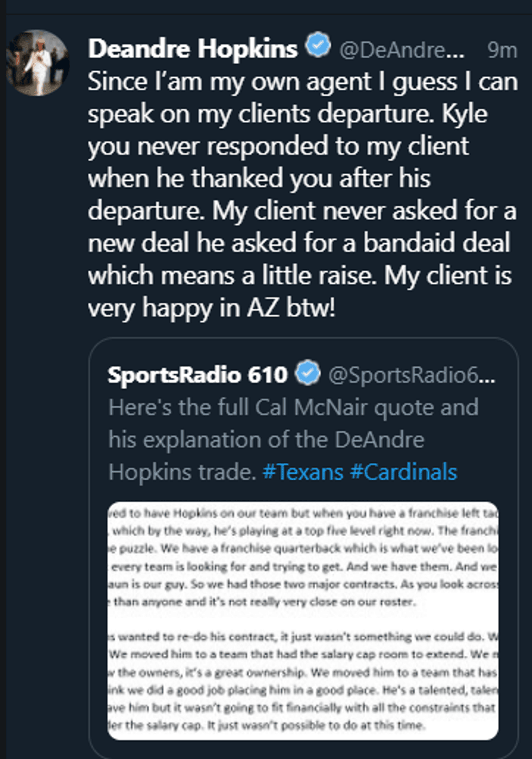Viewport: 532px width, 759px height.
Task: Select the SportsRadio 610 display name
Action: (x=197, y=374)
